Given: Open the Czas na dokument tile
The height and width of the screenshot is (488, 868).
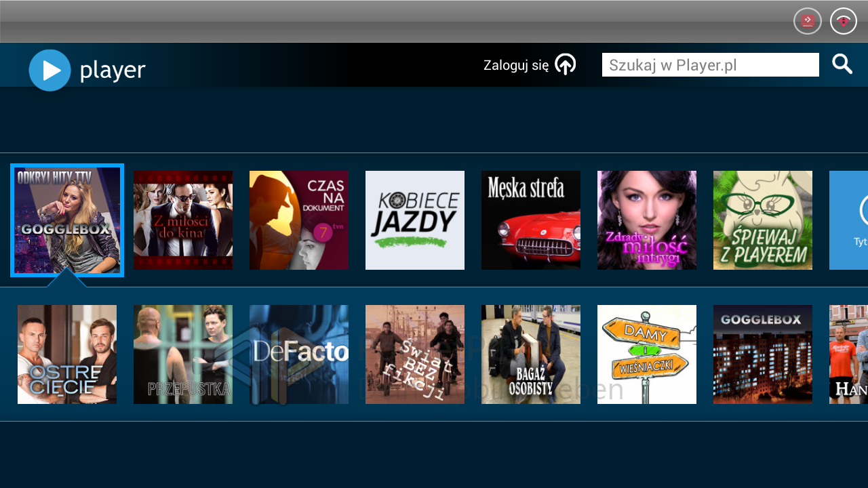Looking at the screenshot, I should tap(299, 220).
